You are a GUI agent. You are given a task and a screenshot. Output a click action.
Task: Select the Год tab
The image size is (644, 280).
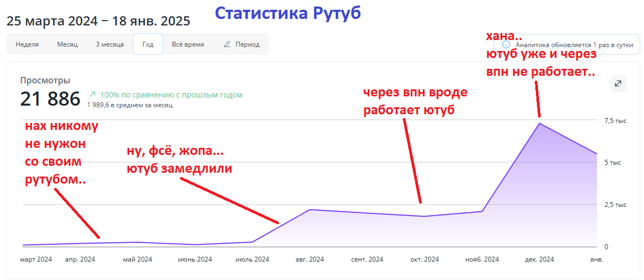coord(148,44)
